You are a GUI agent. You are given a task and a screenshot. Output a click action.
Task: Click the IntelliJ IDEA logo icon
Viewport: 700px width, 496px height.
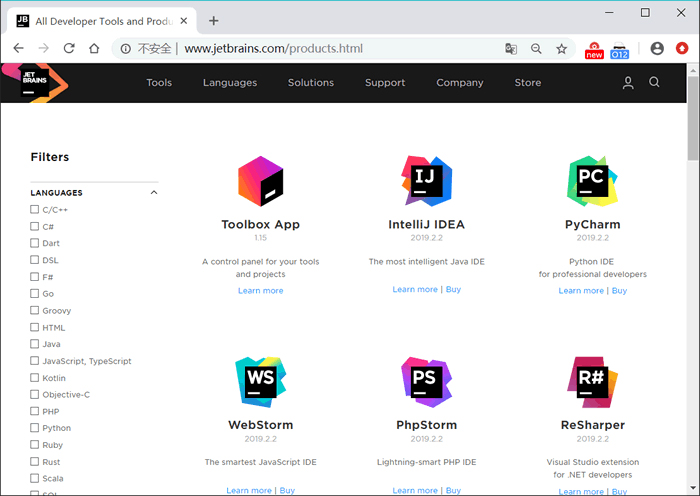pos(425,181)
